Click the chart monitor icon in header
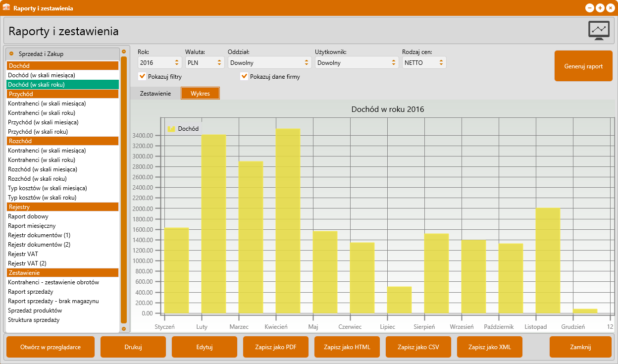The image size is (618, 364). [599, 30]
